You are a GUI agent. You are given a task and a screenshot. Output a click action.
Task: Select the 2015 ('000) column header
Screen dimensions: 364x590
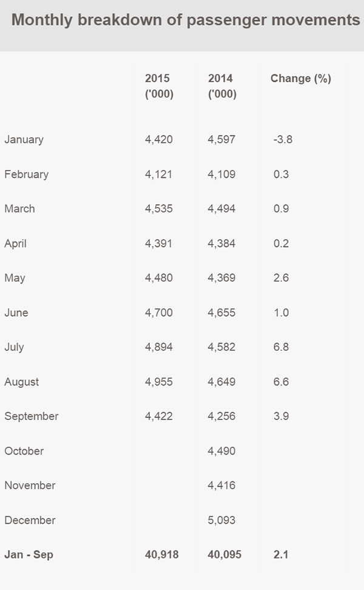[159, 86]
